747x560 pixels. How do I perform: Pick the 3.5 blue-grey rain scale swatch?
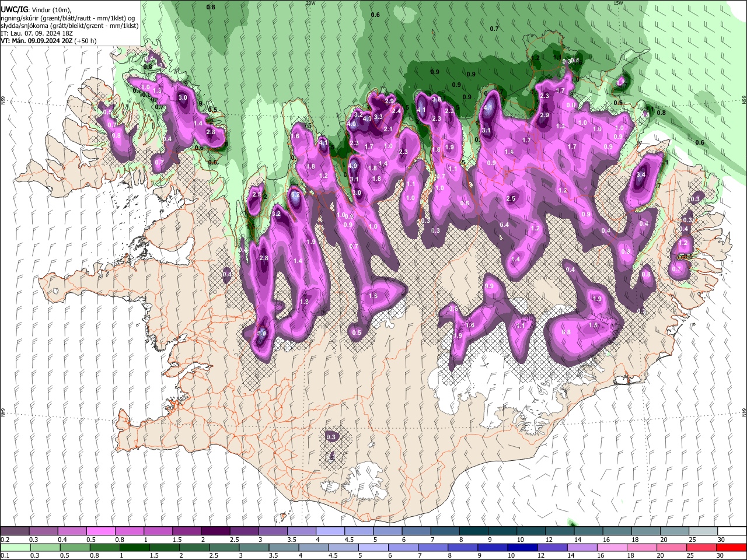(283, 547)
